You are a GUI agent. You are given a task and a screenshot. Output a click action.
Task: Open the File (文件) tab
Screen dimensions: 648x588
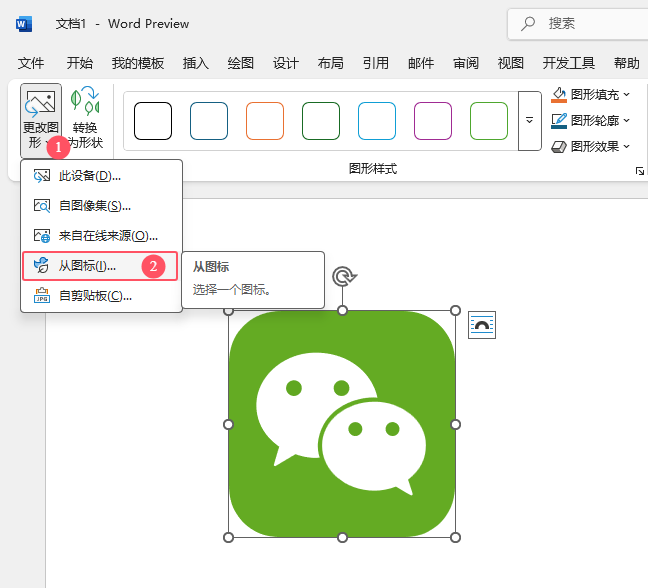31,63
